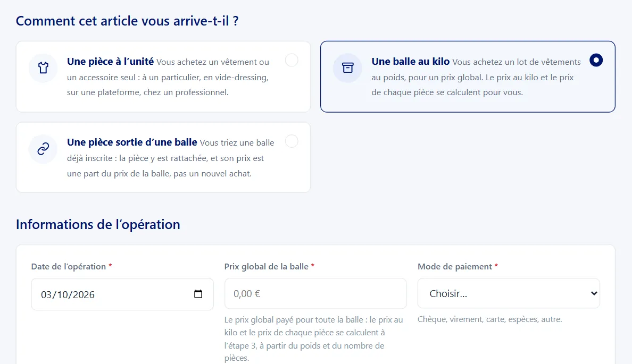Click the chain link icon
This screenshot has height=364, width=632.
pyautogui.click(x=43, y=149)
